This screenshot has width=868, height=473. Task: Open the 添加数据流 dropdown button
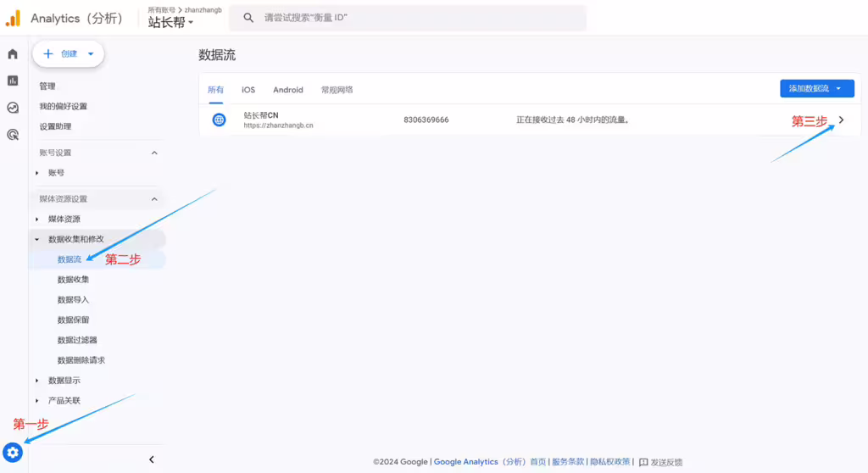click(816, 88)
